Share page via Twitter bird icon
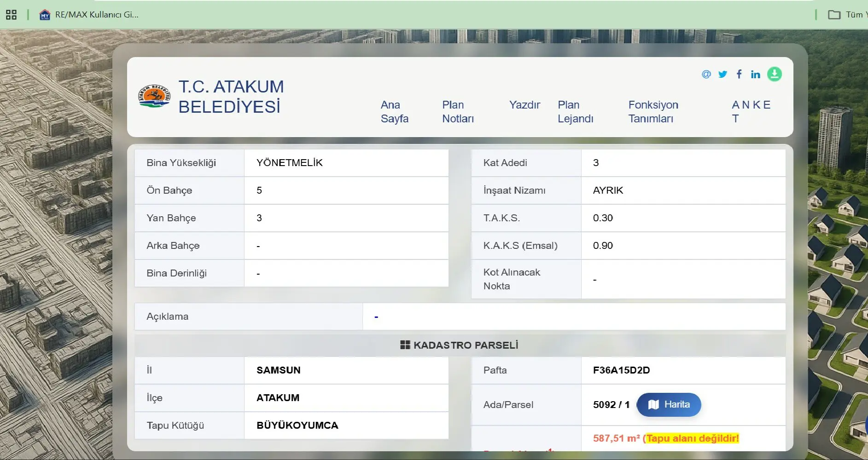 722,74
